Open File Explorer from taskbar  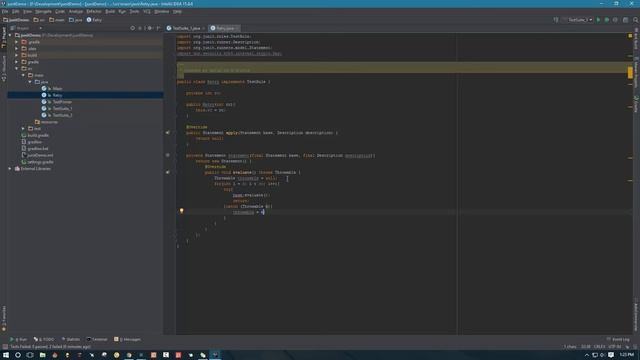click(x=42, y=355)
